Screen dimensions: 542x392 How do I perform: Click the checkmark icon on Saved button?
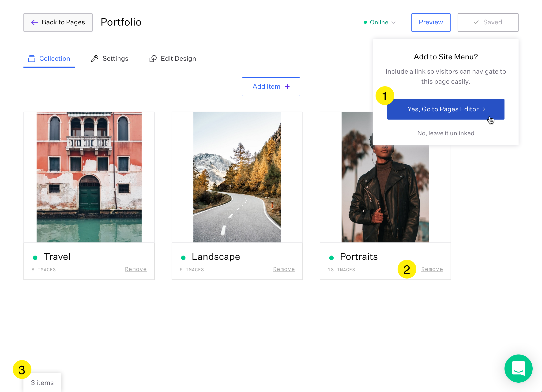[x=476, y=23]
